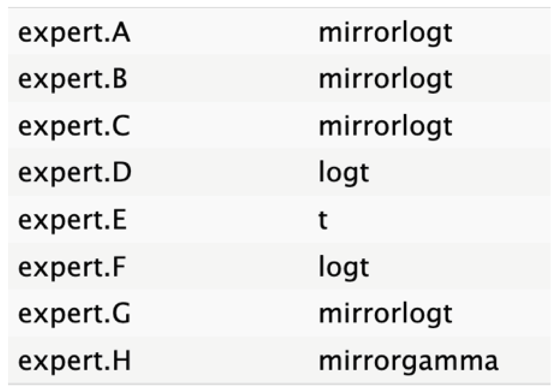Highlight the table row containing mirrorgamma
Viewport: 558px width, 392px height.
279,361
